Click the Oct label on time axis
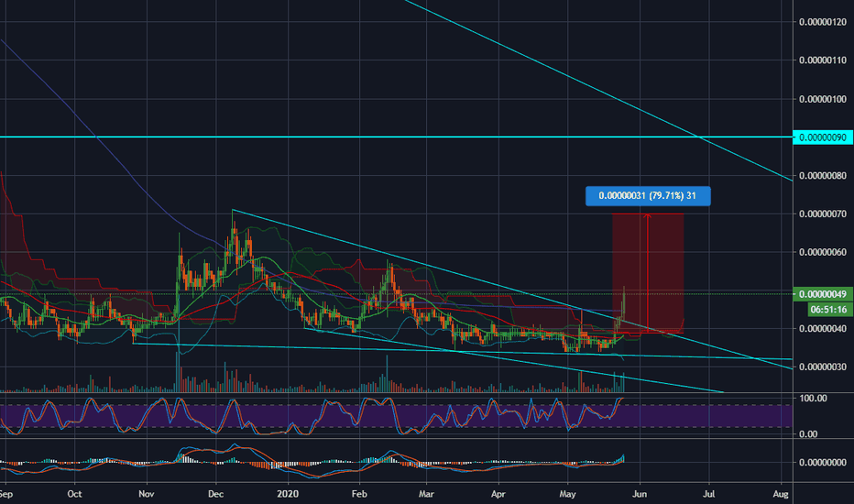The height and width of the screenshot is (504, 854). point(74,494)
